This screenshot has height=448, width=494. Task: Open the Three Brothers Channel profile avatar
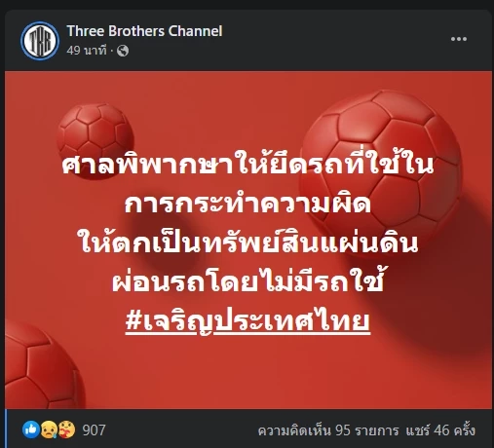40,41
